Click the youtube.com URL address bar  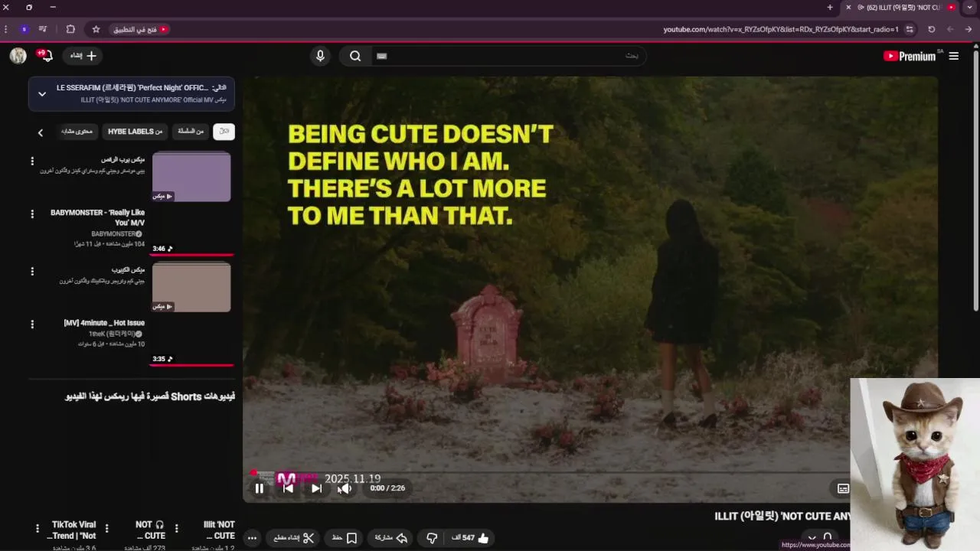(x=781, y=29)
